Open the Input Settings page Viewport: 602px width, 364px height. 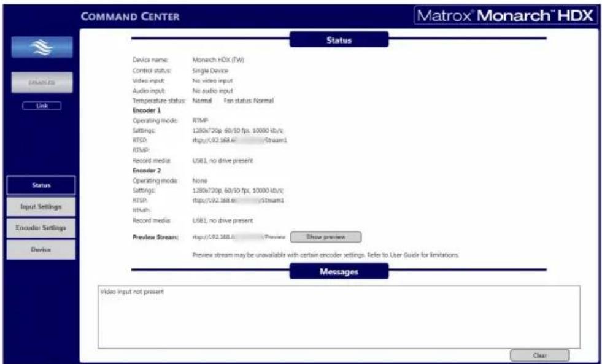(41, 207)
